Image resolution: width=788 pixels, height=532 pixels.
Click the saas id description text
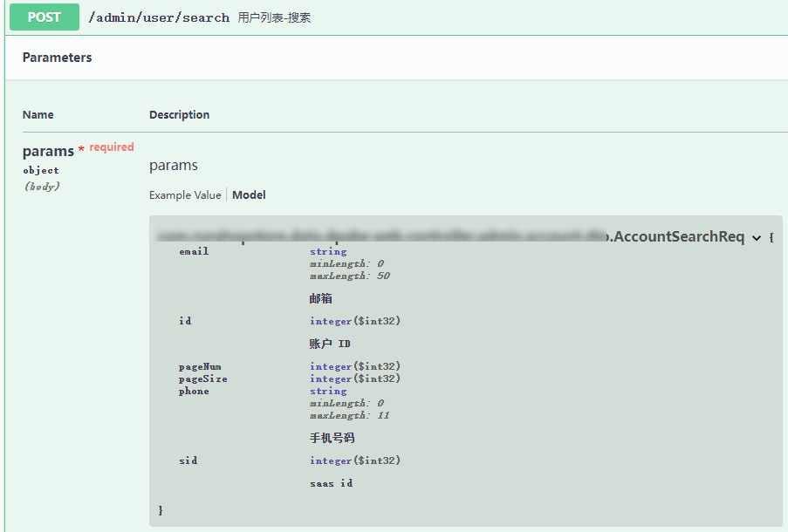(x=331, y=483)
